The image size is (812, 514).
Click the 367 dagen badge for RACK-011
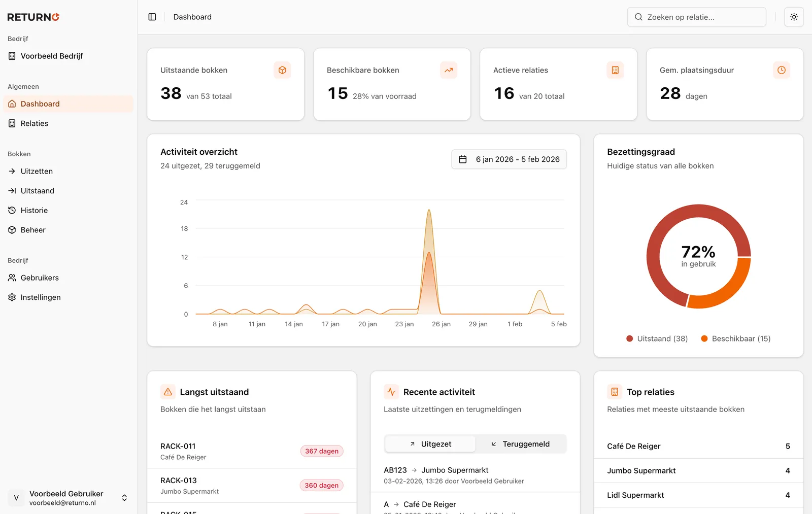tap(321, 451)
